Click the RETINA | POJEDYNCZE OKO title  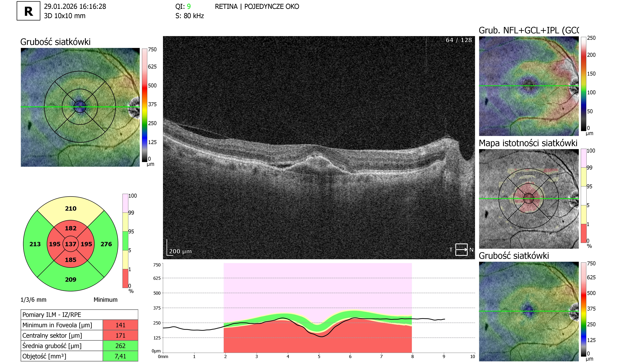[257, 6]
